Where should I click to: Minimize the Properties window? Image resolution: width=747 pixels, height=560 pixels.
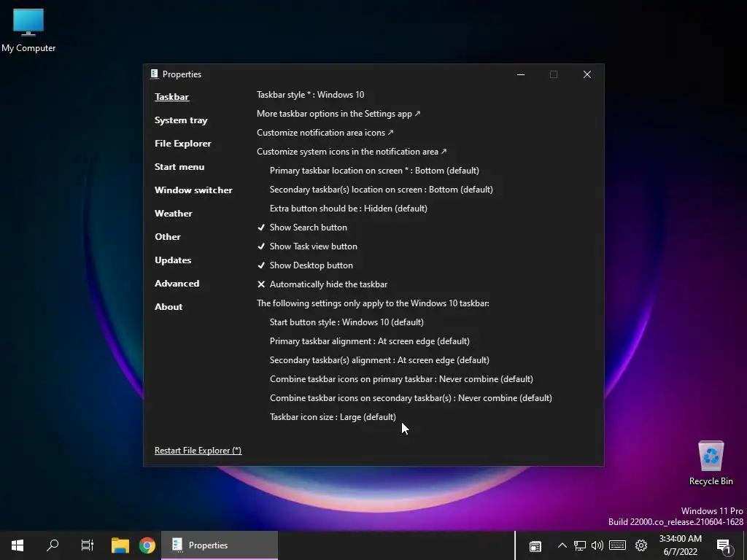521,74
